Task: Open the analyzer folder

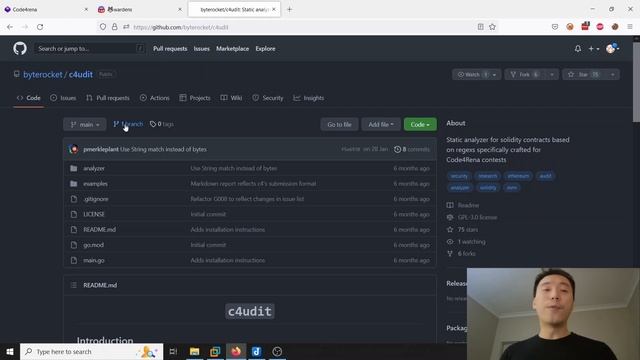Action: (94, 168)
